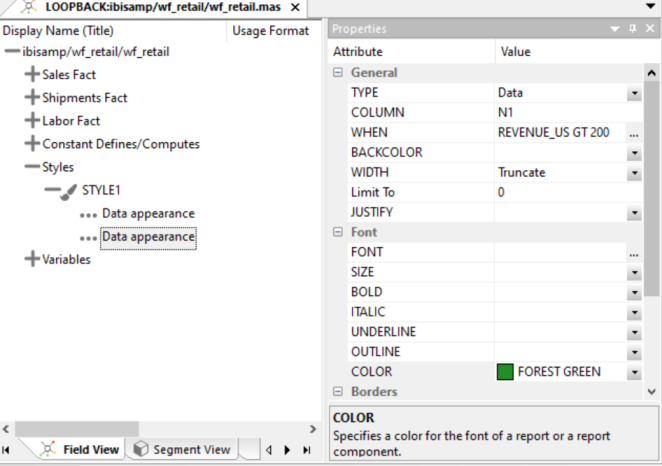The width and height of the screenshot is (662, 466).
Task: Open the WIDTH Truncate dropdown
Action: click(634, 173)
